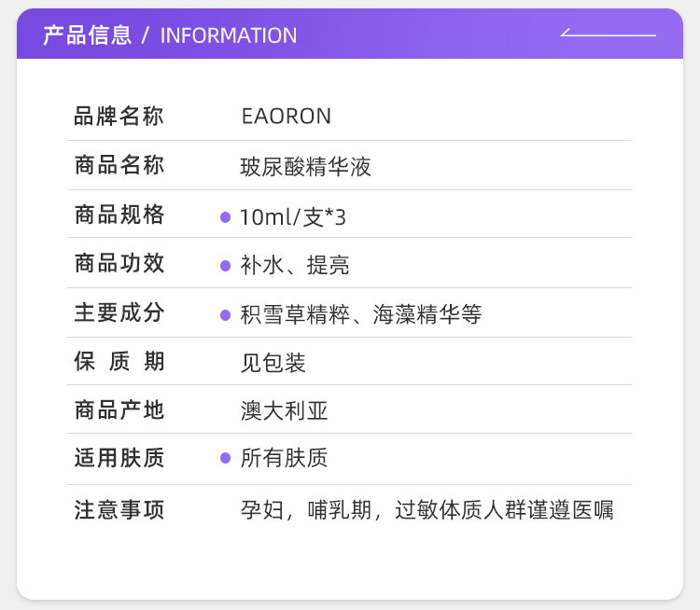700x610 pixels.
Task: Select the 注意事项 label
Action: (119, 511)
